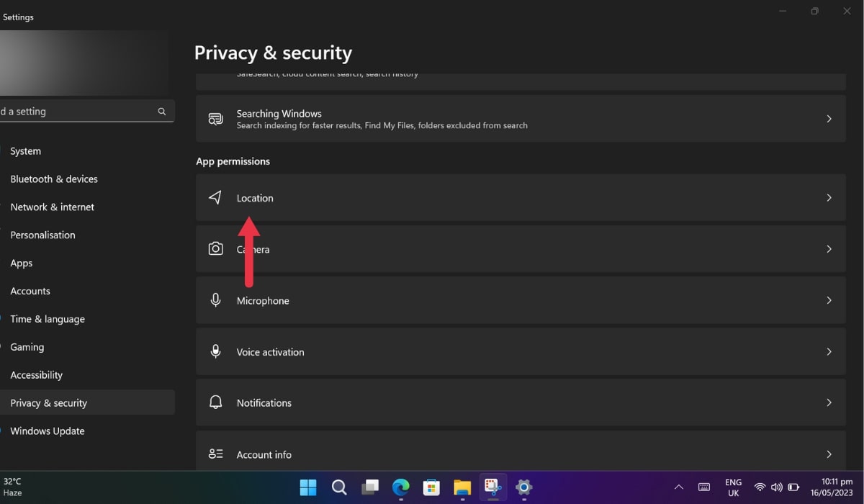Click the Location pinpoint icon
Screen dimensions: 864x504
(215, 197)
